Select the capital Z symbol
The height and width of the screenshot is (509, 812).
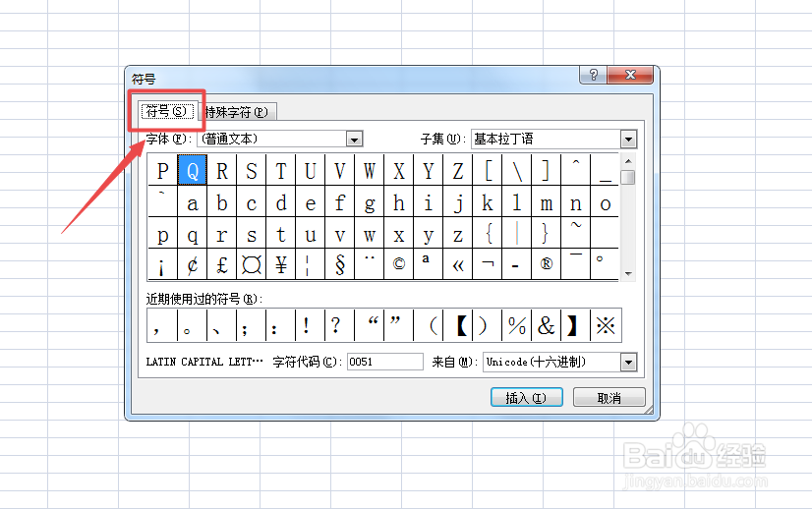coord(458,170)
